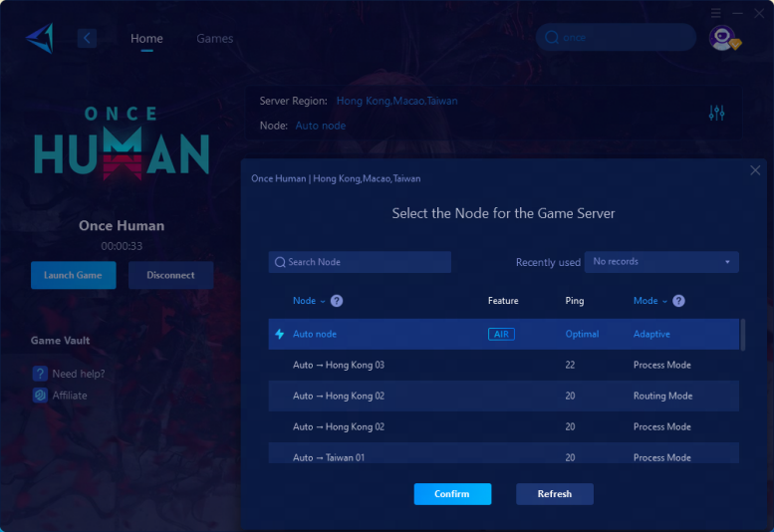Click the 00:00:33 connection timer
Screen dimensions: 774x532
click(x=122, y=246)
